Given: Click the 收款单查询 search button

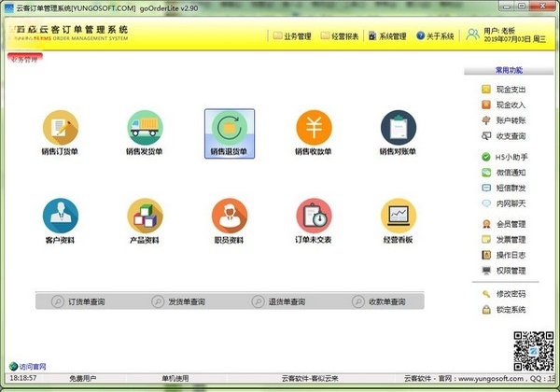Looking at the screenshot, I should (378, 301).
